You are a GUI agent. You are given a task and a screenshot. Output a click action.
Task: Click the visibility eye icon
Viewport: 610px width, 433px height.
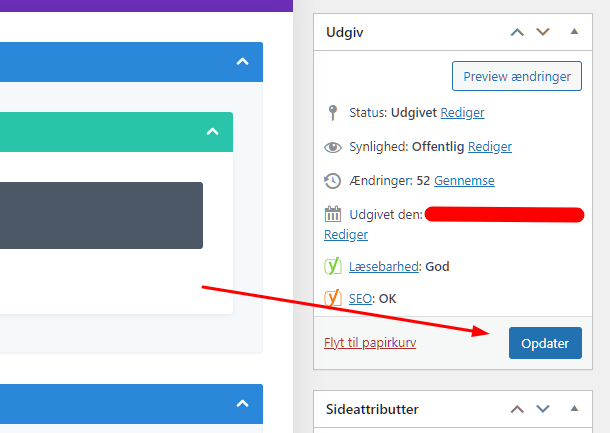[333, 147]
